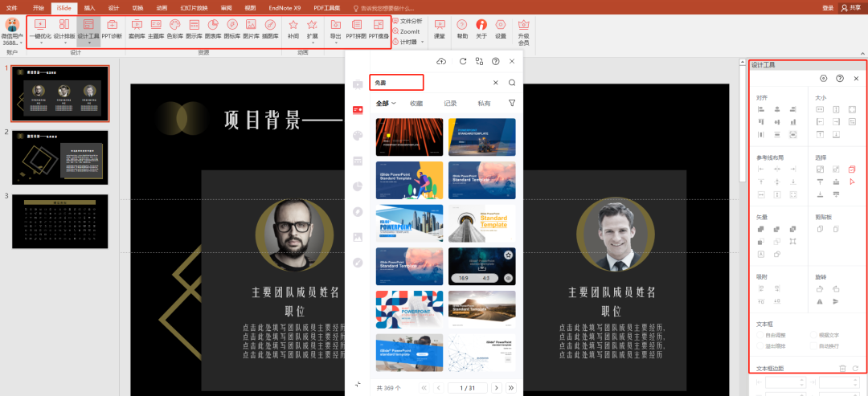868x396 pixels.
Task: Jump to last page of theme results
Action: [x=511, y=388]
